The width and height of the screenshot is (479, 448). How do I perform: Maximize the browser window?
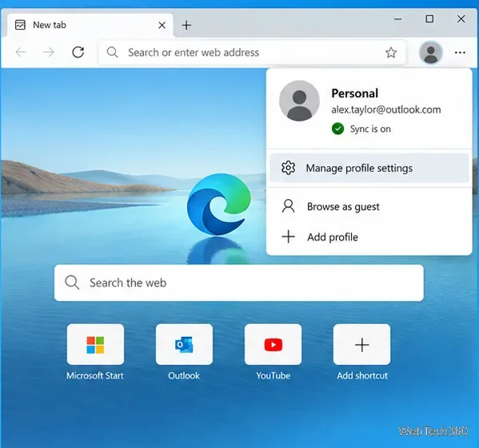coord(429,19)
